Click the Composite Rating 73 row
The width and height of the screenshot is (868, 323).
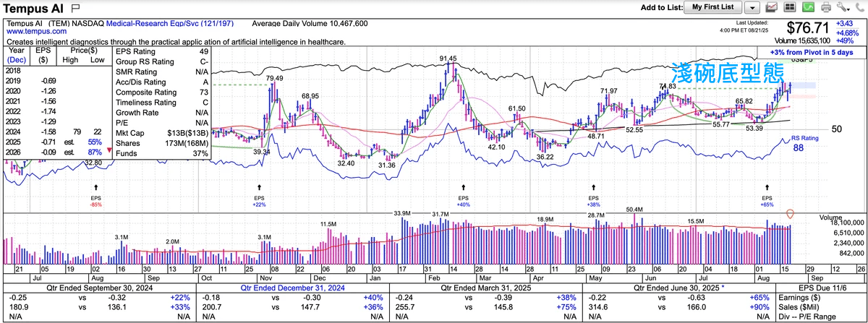(163, 92)
